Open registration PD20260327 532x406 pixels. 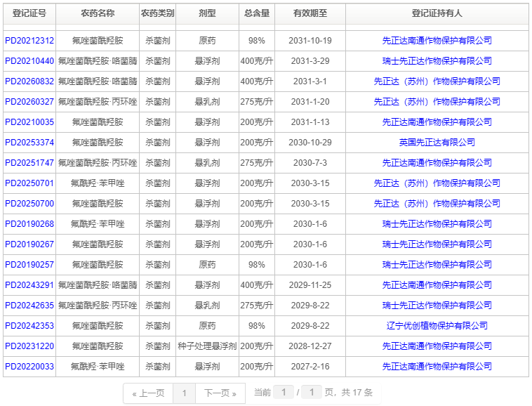pyautogui.click(x=29, y=102)
